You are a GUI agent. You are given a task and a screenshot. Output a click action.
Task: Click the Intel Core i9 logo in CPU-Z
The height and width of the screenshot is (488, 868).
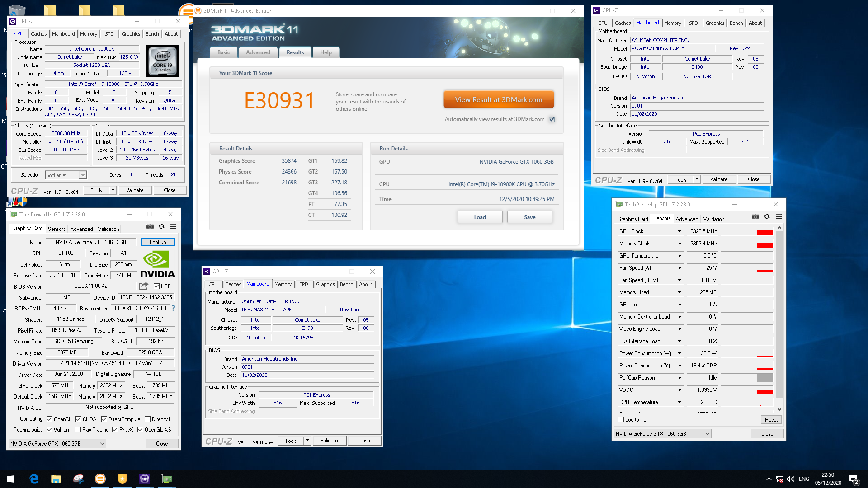[x=163, y=61]
